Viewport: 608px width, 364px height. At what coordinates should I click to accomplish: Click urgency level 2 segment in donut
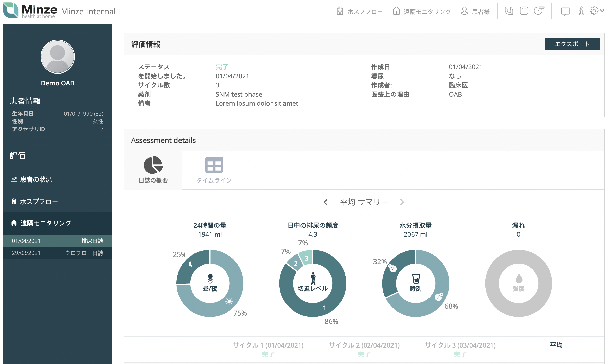(296, 264)
